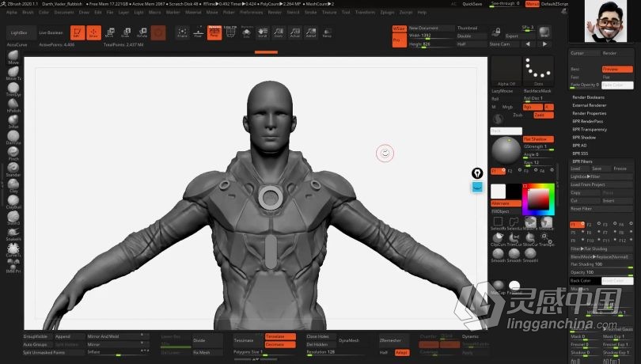The image size is (641, 364).
Task: Open the Render menu
Action: click(x=275, y=13)
